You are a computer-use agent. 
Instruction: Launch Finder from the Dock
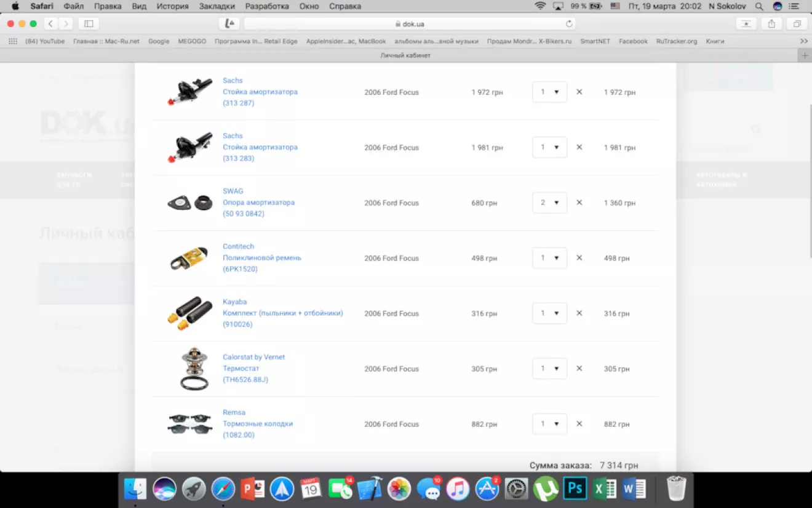point(135,490)
